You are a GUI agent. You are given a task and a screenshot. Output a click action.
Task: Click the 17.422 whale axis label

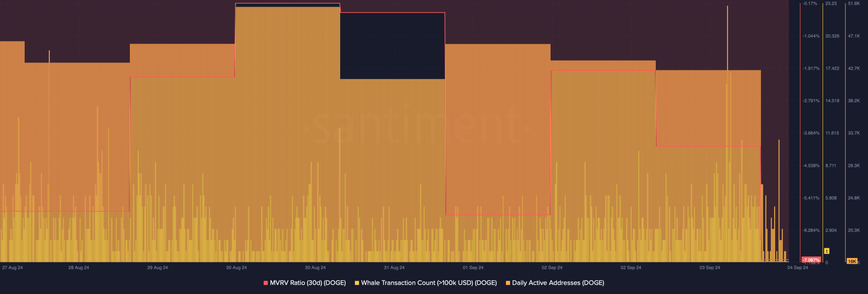832,68
